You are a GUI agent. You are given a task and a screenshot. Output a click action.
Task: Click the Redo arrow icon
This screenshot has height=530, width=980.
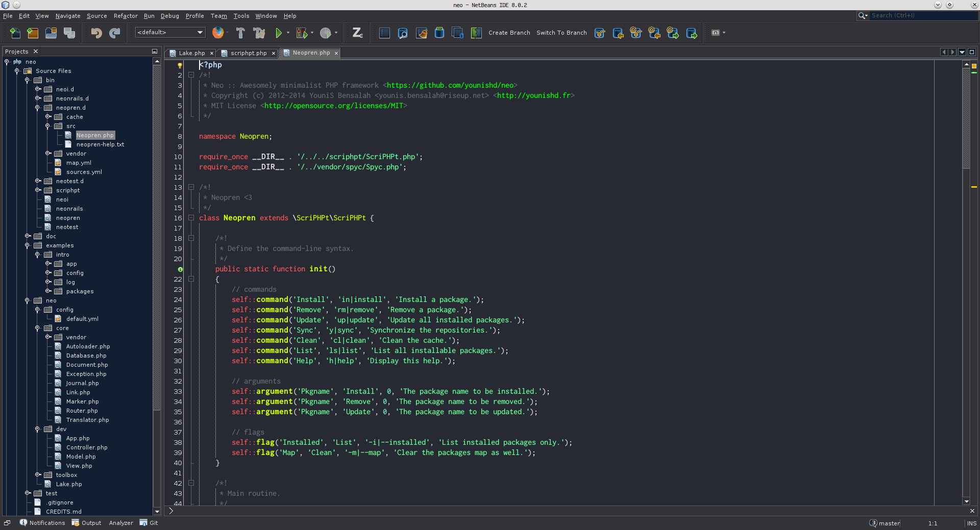(115, 33)
